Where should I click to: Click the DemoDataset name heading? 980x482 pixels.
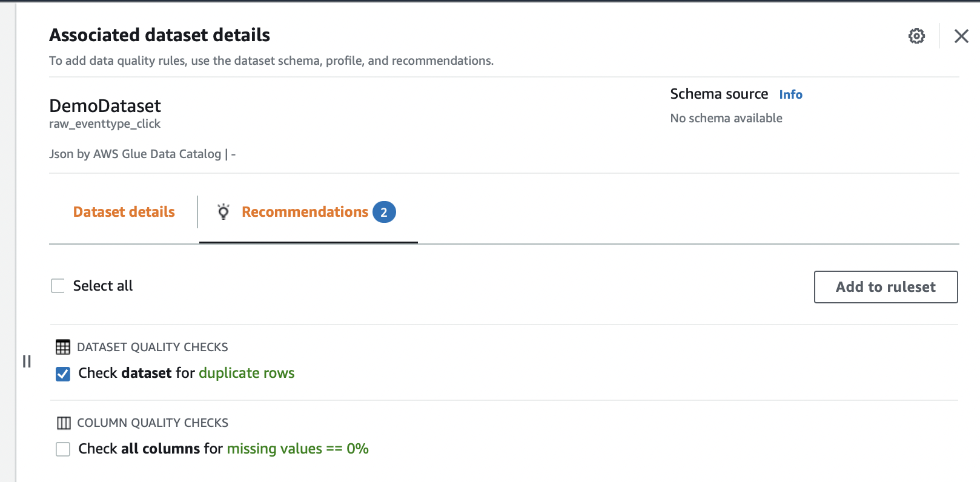coord(105,106)
